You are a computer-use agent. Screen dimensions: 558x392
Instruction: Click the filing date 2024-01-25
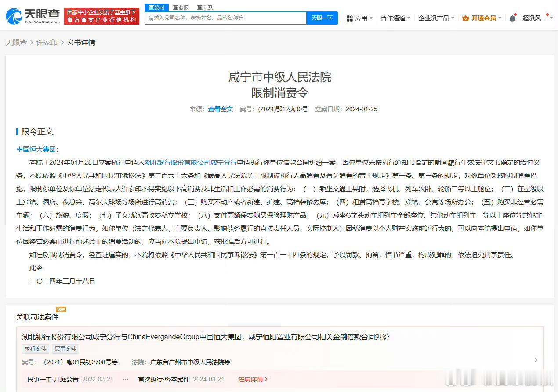(362, 109)
